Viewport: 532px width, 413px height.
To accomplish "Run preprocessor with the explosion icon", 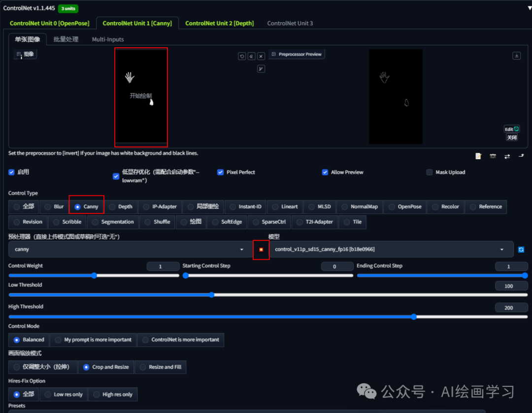I will point(261,250).
